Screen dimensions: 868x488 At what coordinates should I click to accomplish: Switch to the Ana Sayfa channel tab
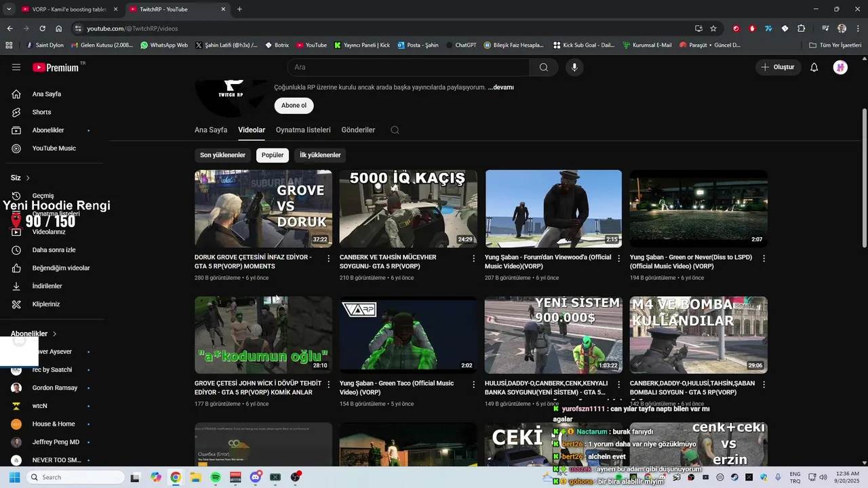pos(211,130)
